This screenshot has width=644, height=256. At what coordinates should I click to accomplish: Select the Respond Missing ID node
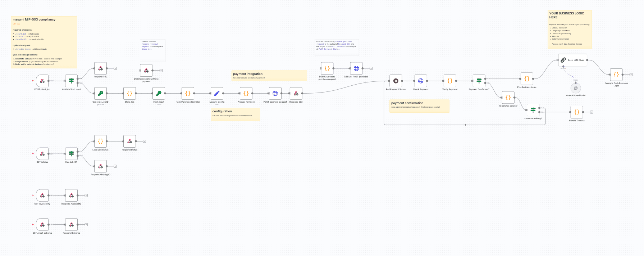point(100,166)
